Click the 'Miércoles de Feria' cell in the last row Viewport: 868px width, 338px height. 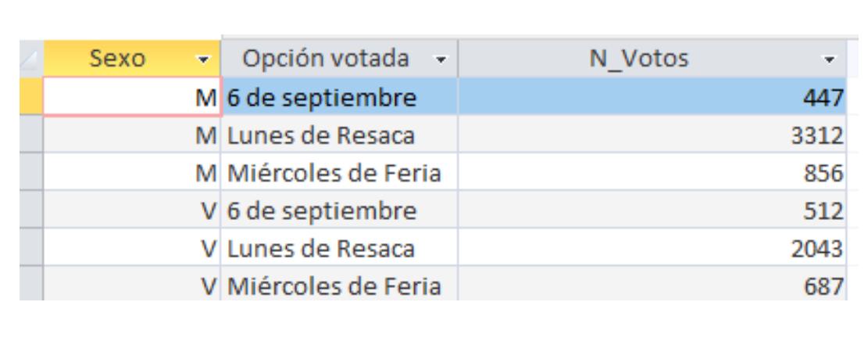(339, 284)
